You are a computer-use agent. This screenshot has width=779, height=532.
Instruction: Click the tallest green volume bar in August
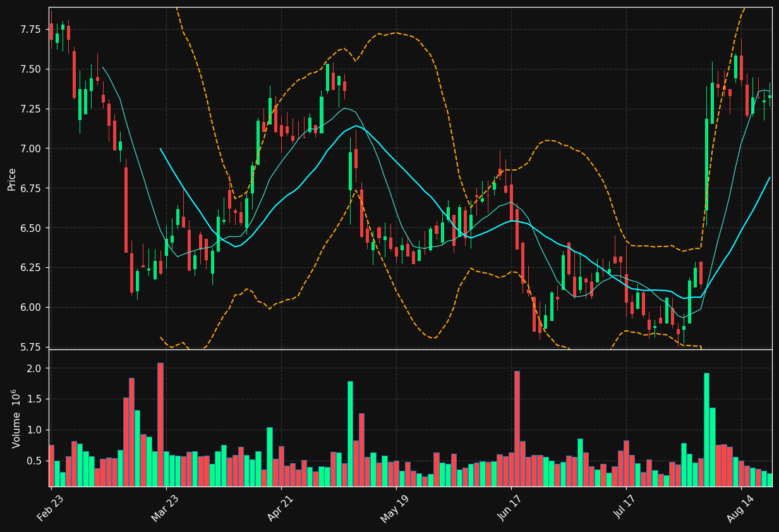click(706, 430)
